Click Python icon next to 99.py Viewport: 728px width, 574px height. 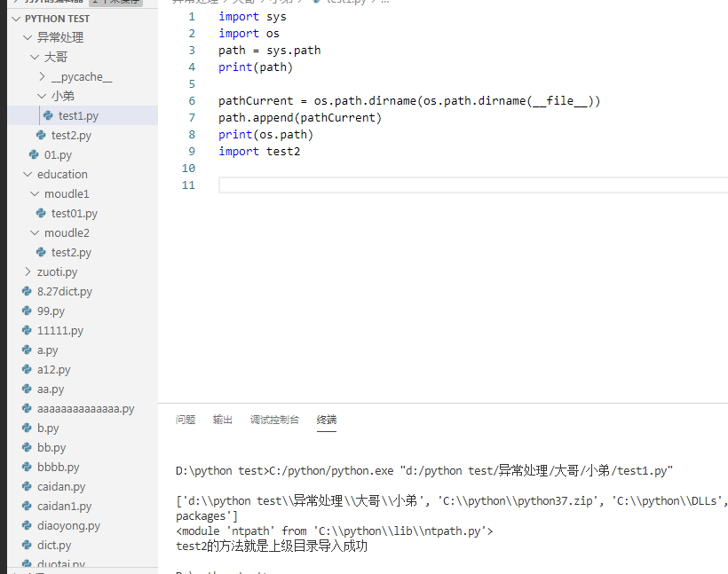(x=27, y=311)
